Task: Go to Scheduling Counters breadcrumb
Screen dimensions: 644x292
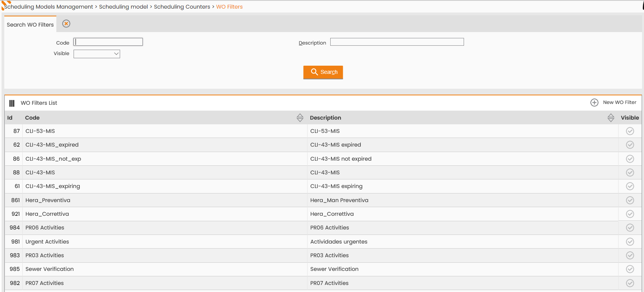Action: coord(182,7)
